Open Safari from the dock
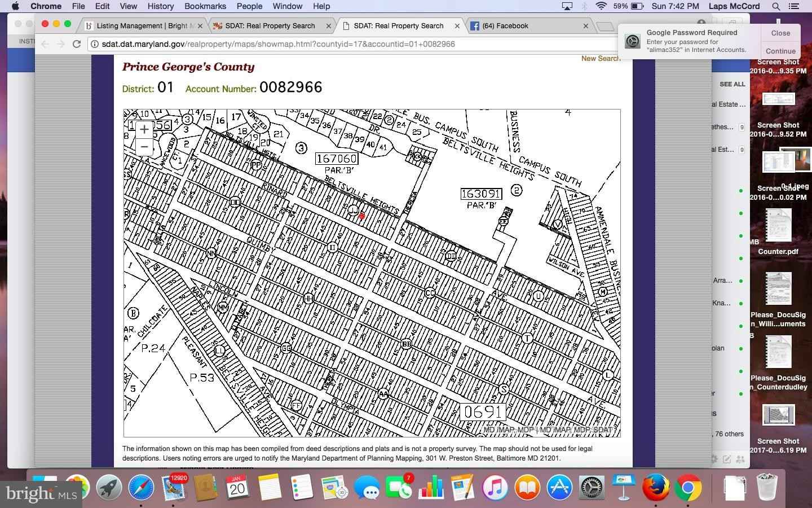812x508 pixels. coord(141,487)
